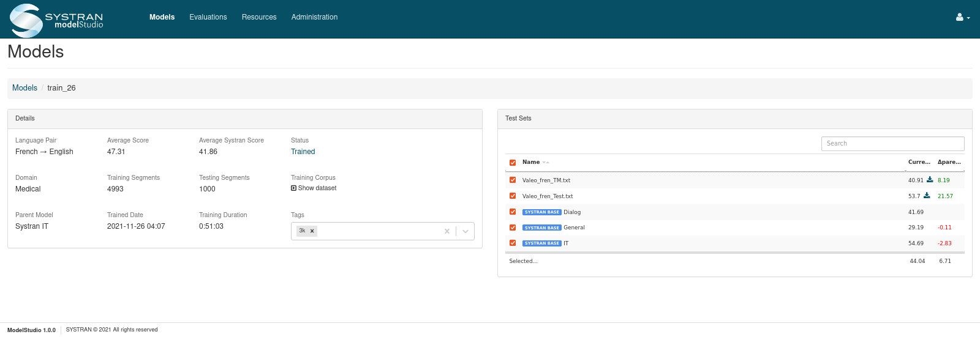This screenshot has height=337, width=980.
Task: Click score value 53.7
Action: (914, 196)
